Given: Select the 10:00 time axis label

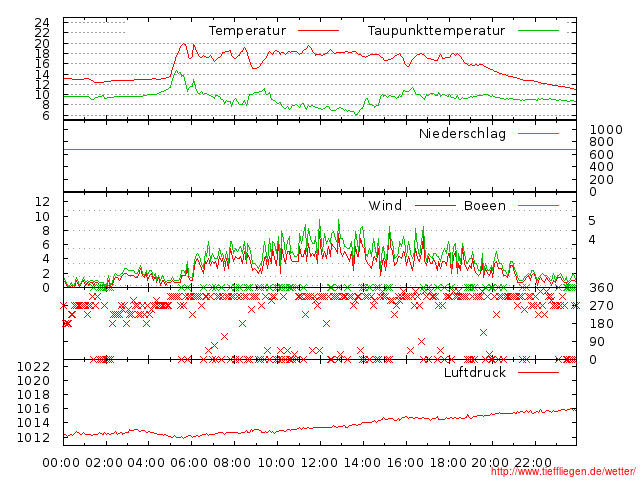Looking at the screenshot, I should pos(276,463).
